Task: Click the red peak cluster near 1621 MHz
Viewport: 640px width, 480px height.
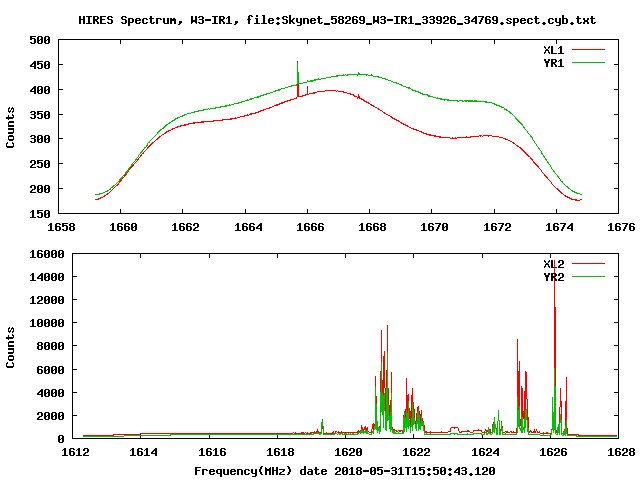Action: point(384,378)
